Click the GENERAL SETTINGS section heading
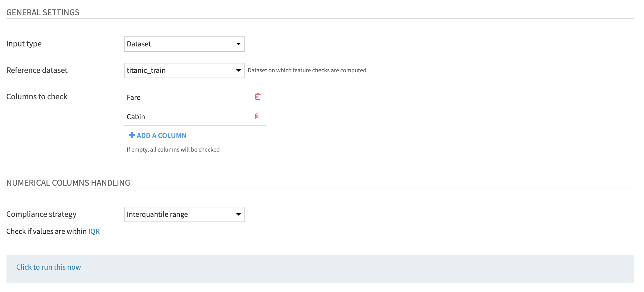The image size is (644, 292). 43,12
